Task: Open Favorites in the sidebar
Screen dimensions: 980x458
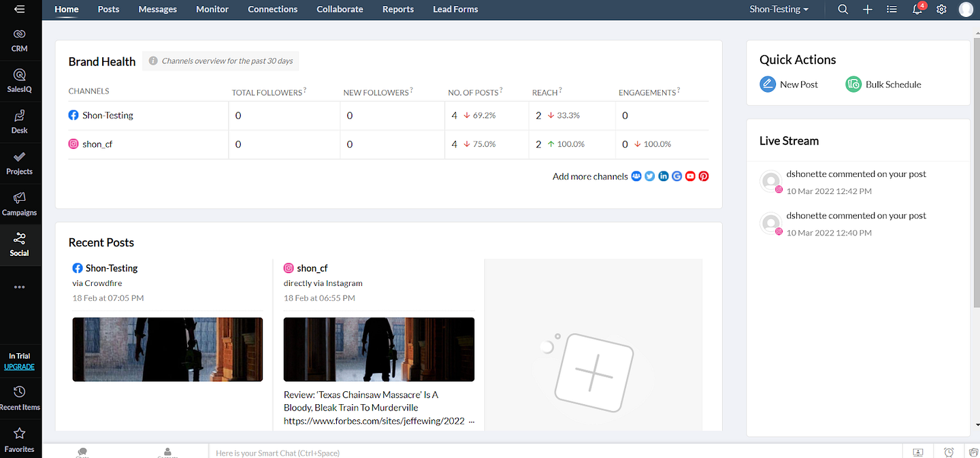Action: coord(19,440)
